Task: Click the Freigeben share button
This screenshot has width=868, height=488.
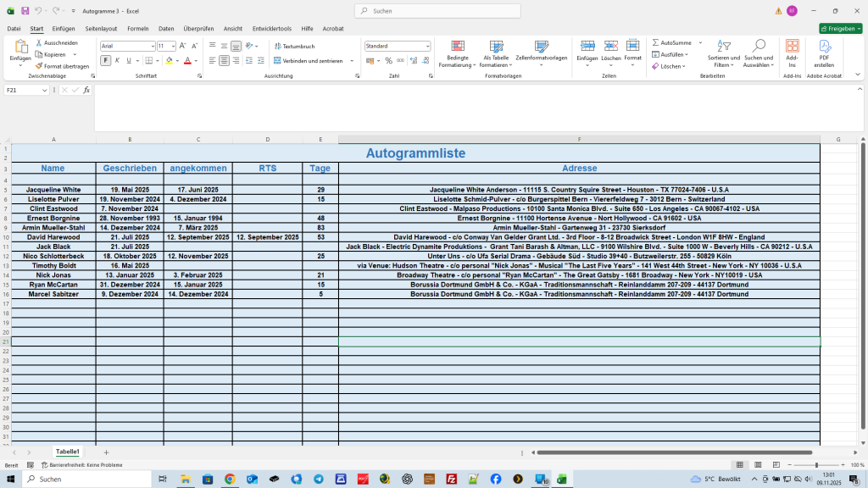Action: [x=840, y=28]
